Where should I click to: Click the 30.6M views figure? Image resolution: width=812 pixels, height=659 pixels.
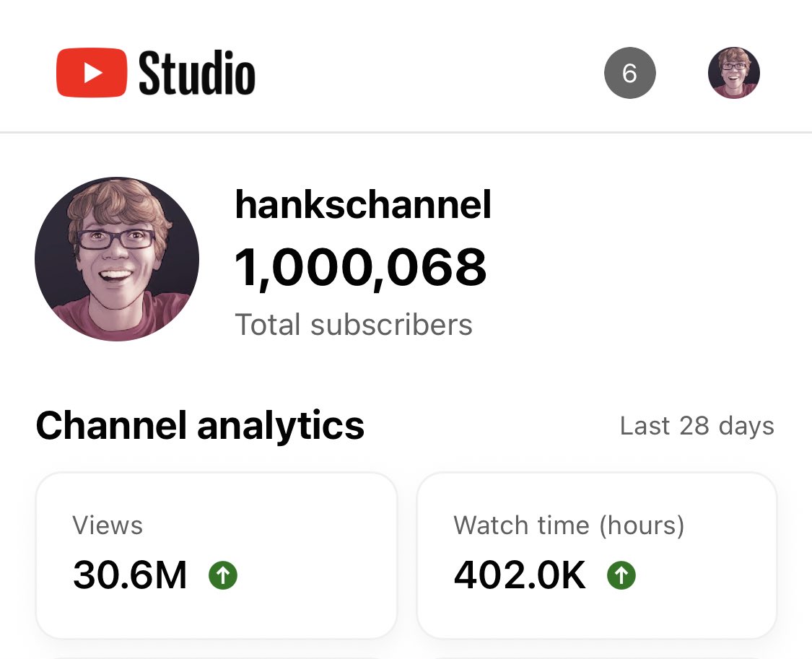tap(130, 575)
